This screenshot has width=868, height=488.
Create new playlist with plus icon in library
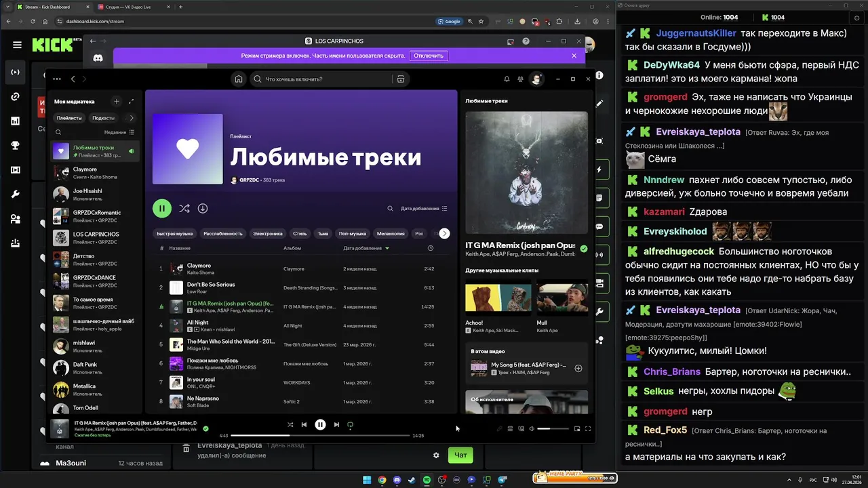pos(117,102)
